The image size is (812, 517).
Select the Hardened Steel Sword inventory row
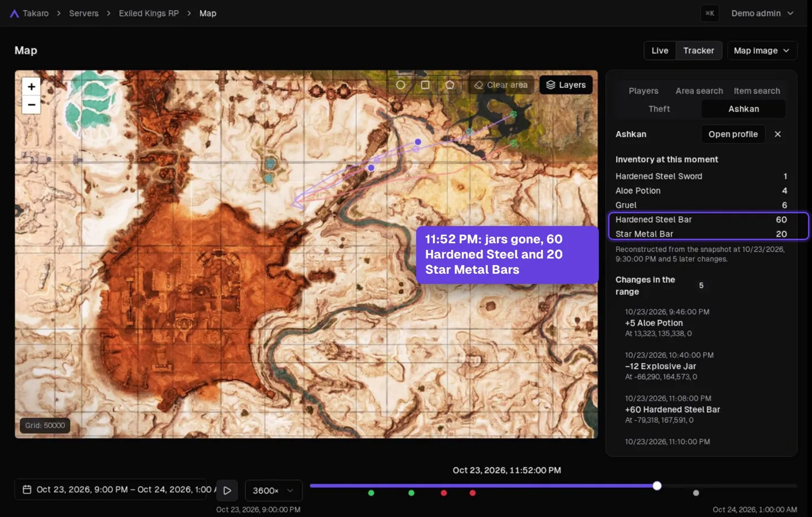(701, 176)
